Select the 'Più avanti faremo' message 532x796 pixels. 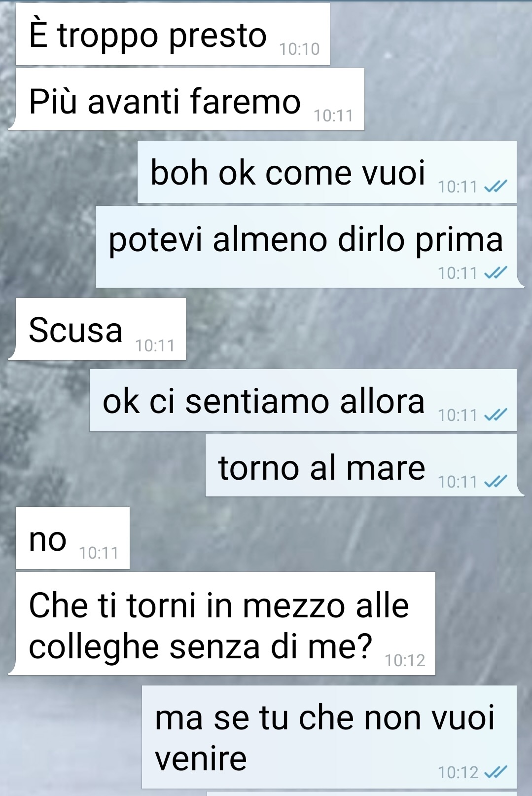(x=186, y=100)
